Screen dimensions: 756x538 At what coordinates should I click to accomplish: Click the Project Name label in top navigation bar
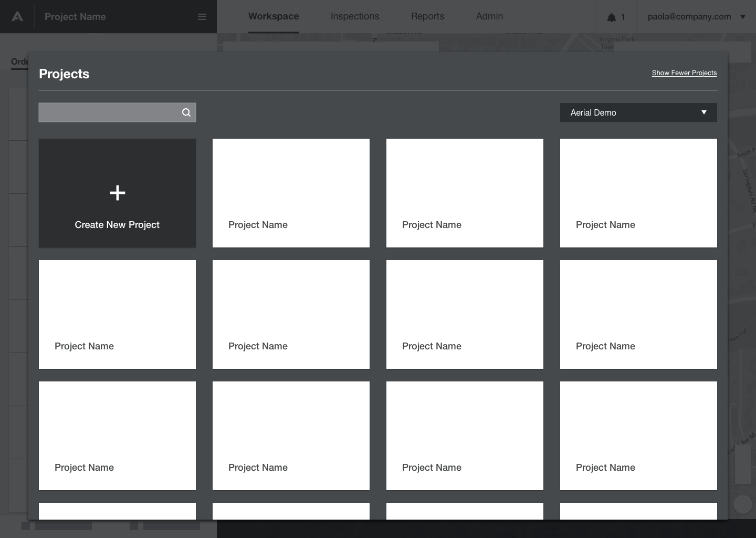[75, 16]
